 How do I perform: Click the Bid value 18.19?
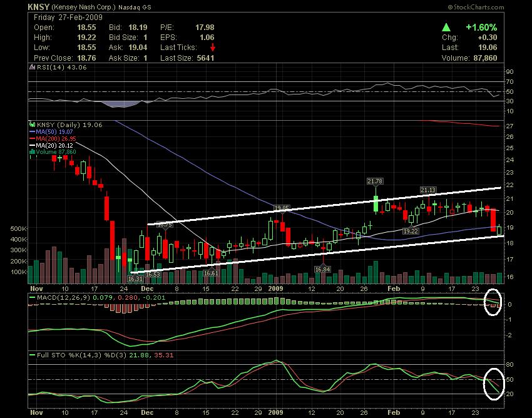[138, 28]
